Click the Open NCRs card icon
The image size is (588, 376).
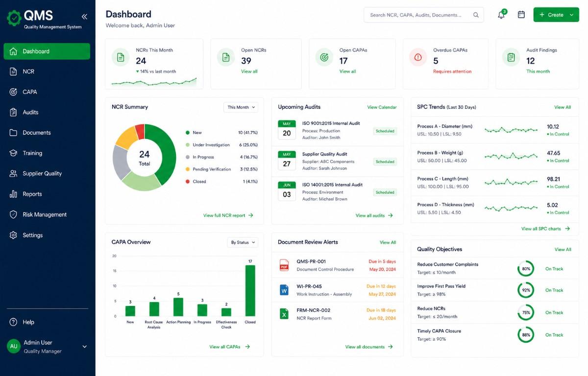226,57
